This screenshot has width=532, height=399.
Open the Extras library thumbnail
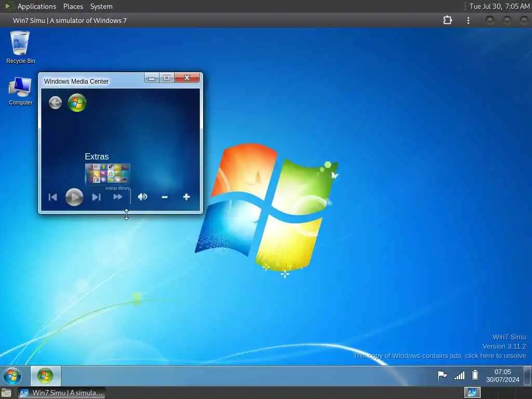click(108, 174)
